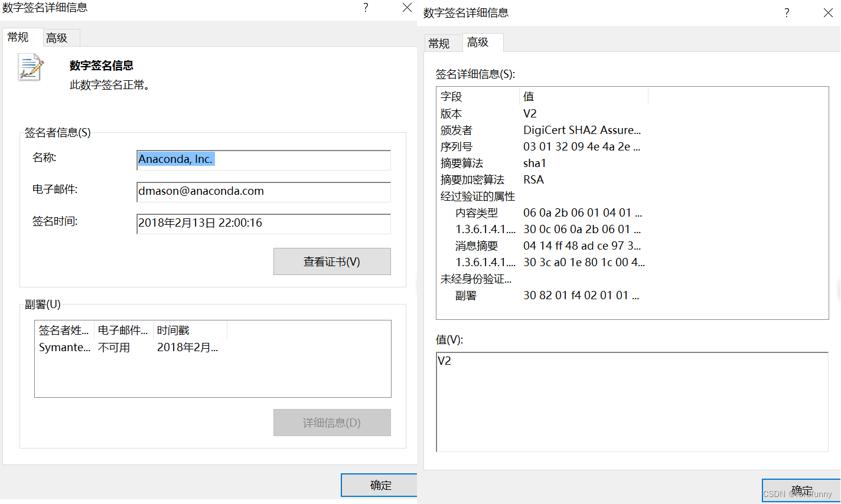Close the right digital signature details dialog
The width and height of the screenshot is (841, 504).
[x=828, y=13]
